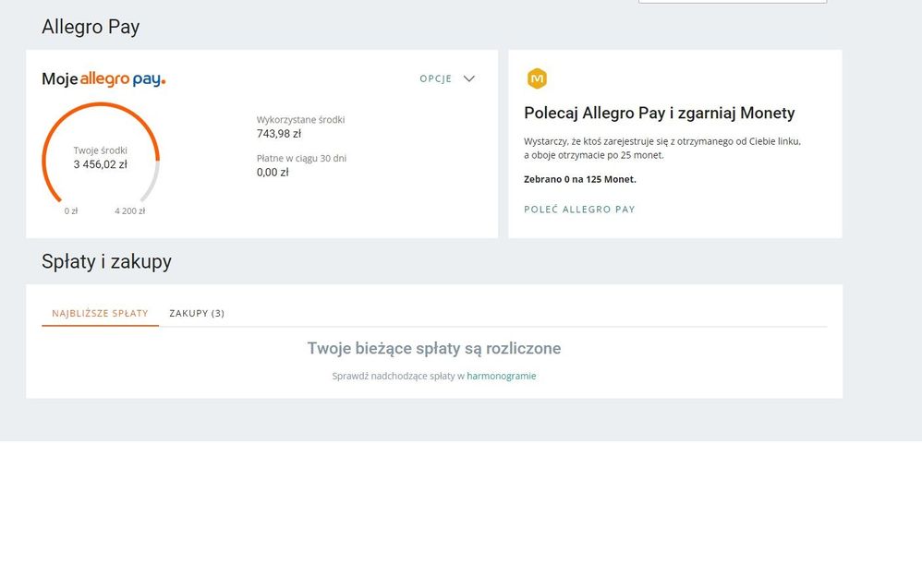
Task: Click the 4 200 zł gauge maximum label
Action: (130, 210)
